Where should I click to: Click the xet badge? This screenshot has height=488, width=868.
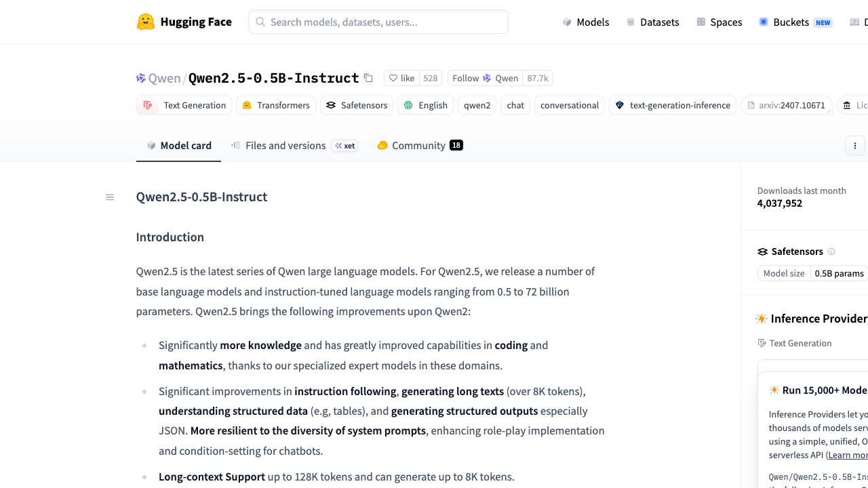click(x=344, y=146)
